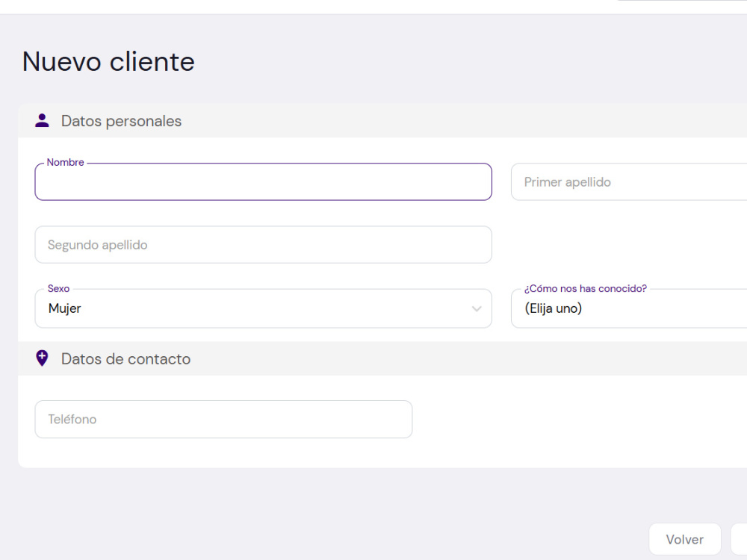
Task: Click the Nombre floating label
Action: [65, 162]
